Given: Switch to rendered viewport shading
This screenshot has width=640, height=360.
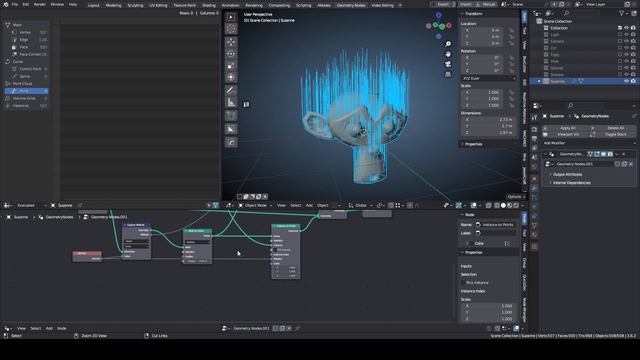Looking at the screenshot, I should [516, 205].
